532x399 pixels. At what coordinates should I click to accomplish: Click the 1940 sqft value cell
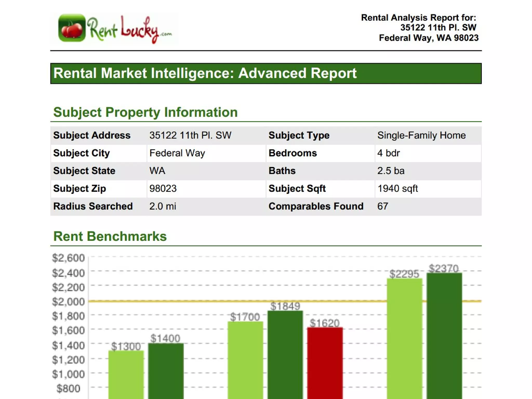pos(397,189)
